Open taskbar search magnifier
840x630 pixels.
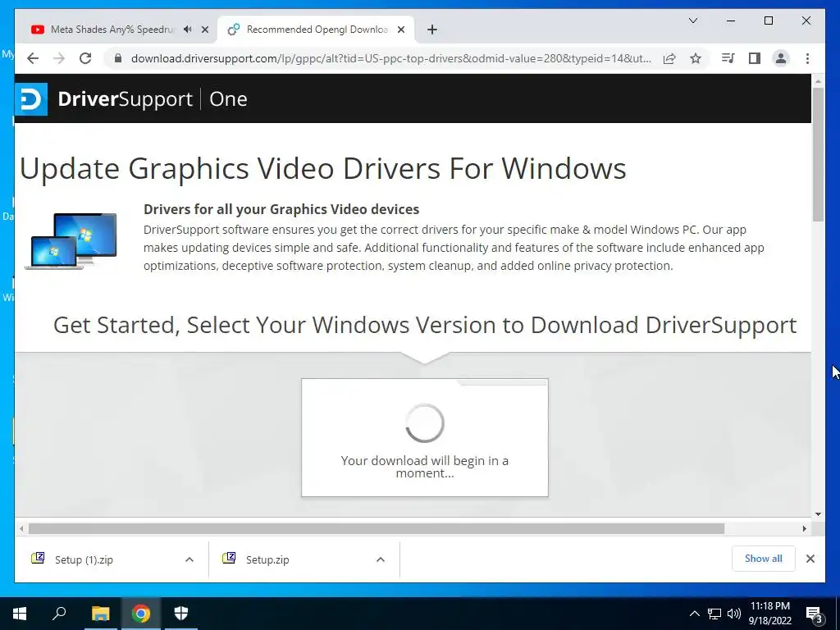[59, 614]
